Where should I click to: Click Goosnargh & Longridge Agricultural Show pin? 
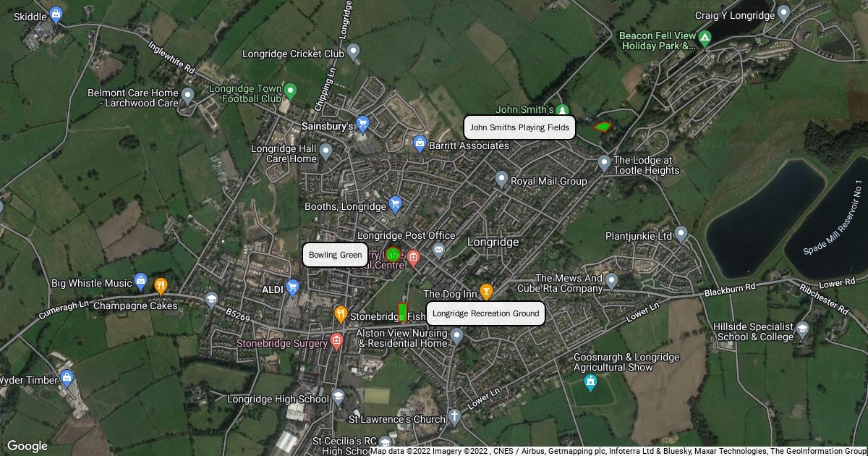coord(590,381)
